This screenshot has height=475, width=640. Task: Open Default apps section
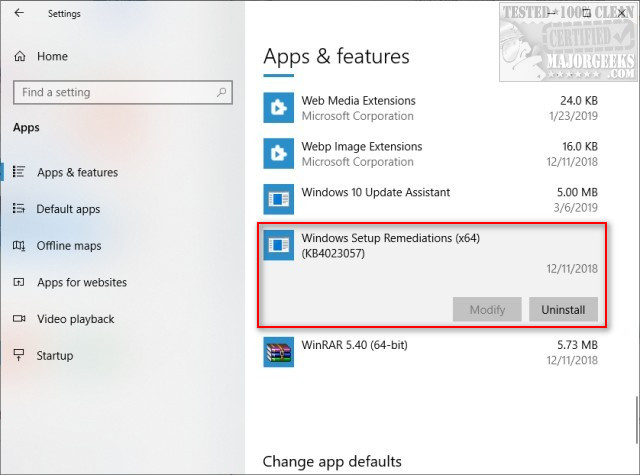68,209
